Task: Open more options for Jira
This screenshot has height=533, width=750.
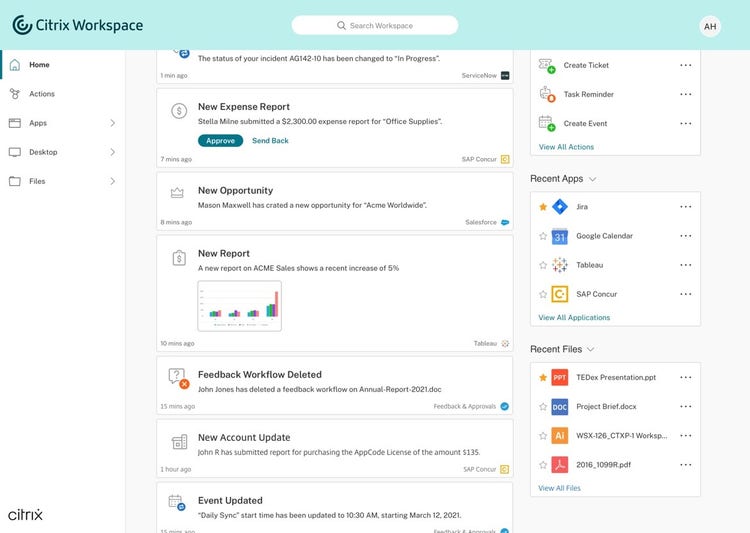Action: [685, 207]
